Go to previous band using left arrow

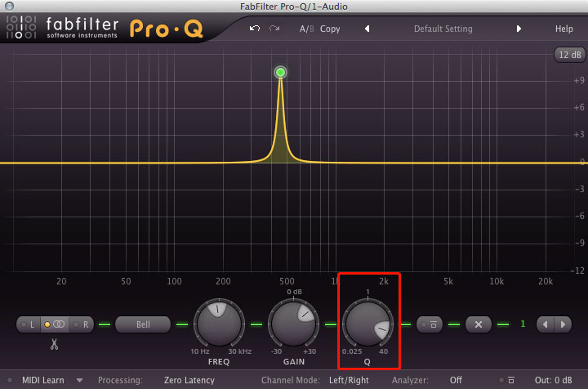point(543,324)
